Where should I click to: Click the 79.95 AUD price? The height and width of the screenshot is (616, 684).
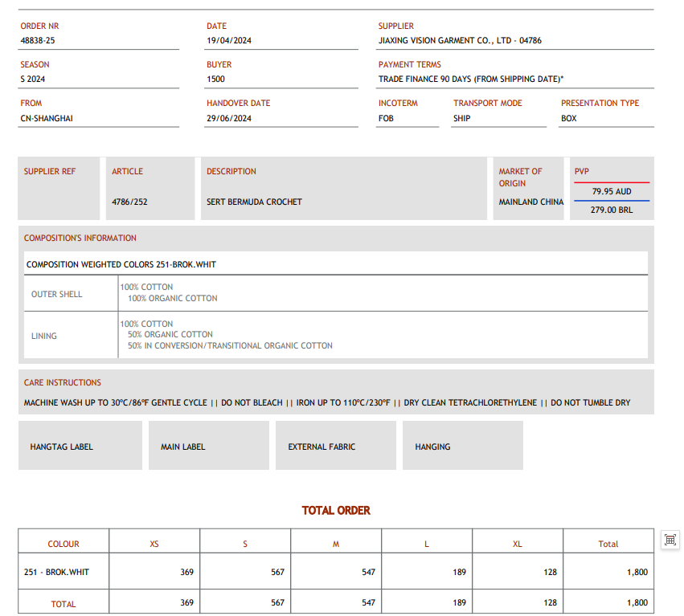point(612,192)
